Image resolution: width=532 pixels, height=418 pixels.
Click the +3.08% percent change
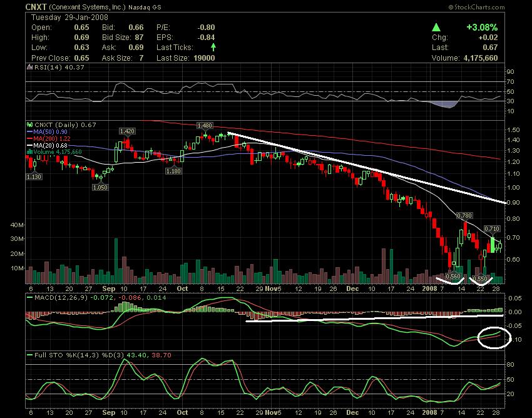(x=482, y=27)
